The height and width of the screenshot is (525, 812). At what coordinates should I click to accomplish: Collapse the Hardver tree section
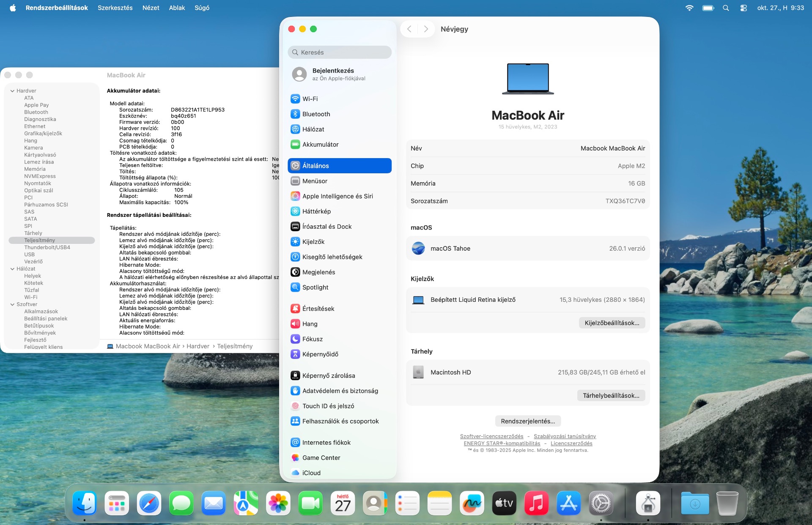click(x=13, y=91)
